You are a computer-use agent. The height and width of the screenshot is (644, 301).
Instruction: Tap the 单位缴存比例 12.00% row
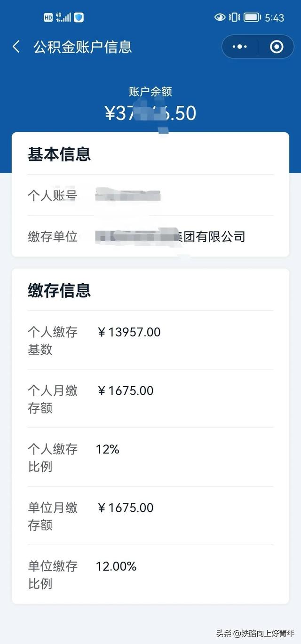coord(150,574)
